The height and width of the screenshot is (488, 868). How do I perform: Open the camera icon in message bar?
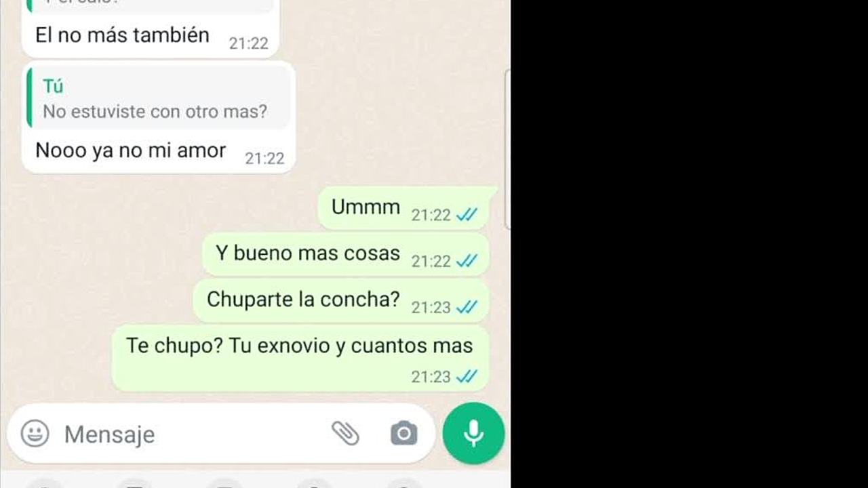(x=404, y=433)
